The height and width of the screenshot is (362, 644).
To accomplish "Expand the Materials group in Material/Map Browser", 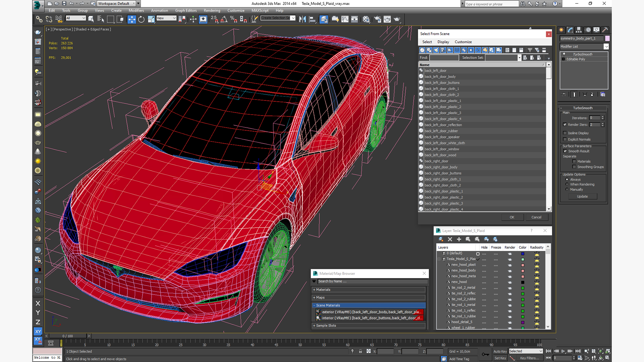I will tap(369, 290).
